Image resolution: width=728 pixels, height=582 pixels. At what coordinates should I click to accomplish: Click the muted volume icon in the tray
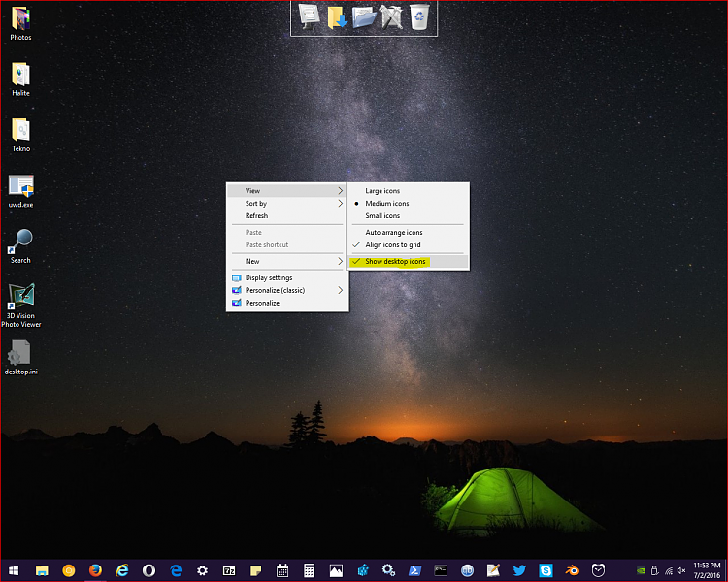pyautogui.click(x=681, y=571)
